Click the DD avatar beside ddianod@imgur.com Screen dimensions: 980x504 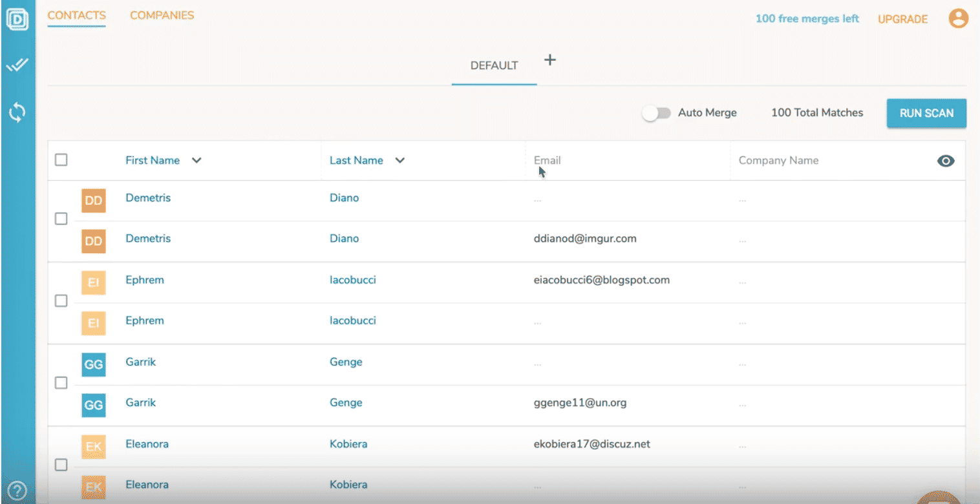94,241
